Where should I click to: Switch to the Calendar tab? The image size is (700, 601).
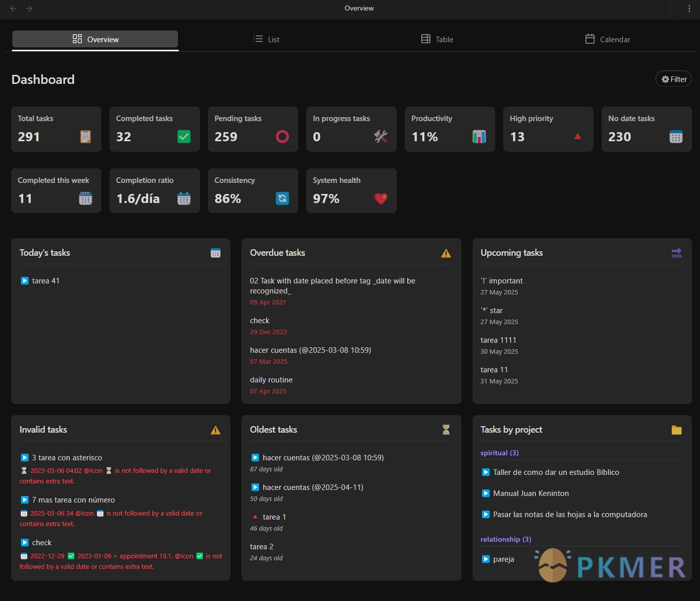pyautogui.click(x=608, y=39)
